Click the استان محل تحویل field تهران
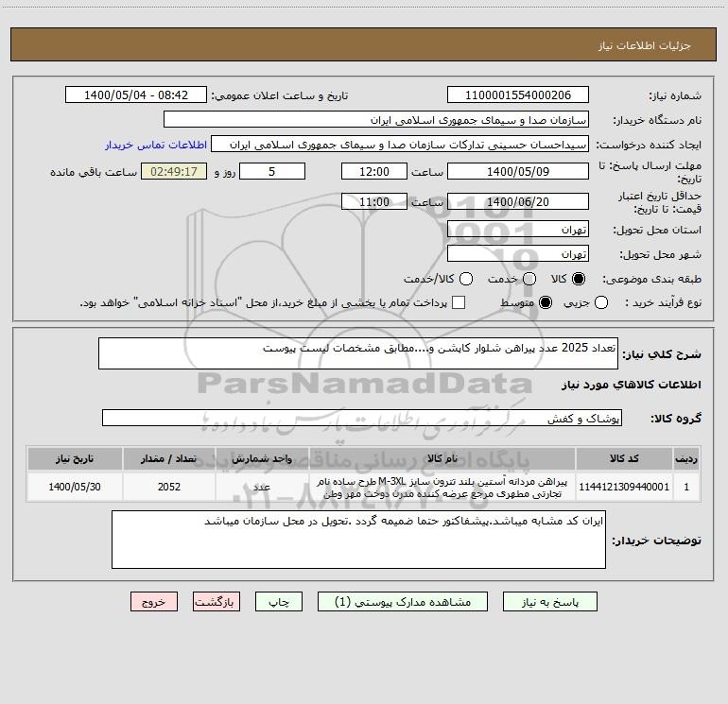The height and width of the screenshot is (704, 728). (518, 230)
